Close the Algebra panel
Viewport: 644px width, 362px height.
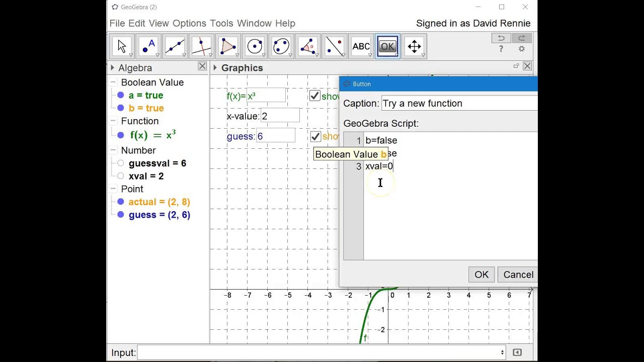202,66
